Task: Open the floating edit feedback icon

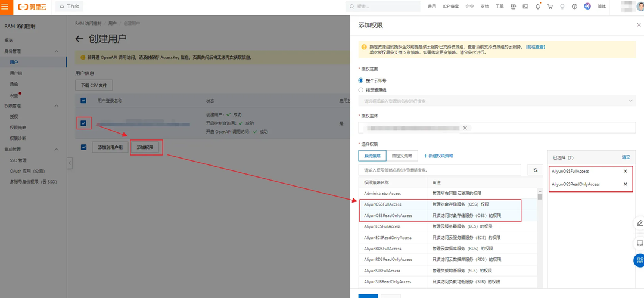Action: point(639,223)
